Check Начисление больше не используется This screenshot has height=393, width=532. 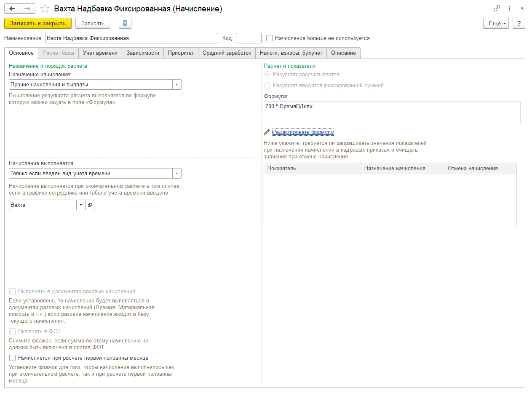[x=270, y=38]
